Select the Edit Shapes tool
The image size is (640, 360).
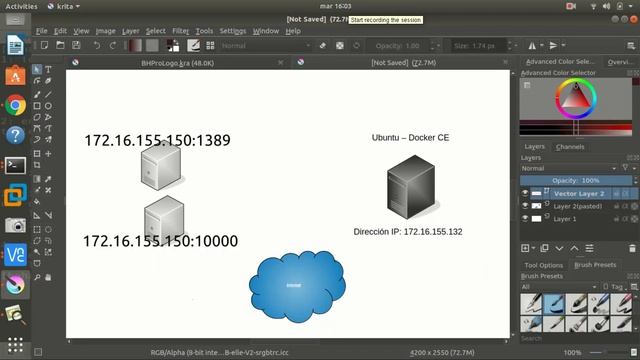37,81
